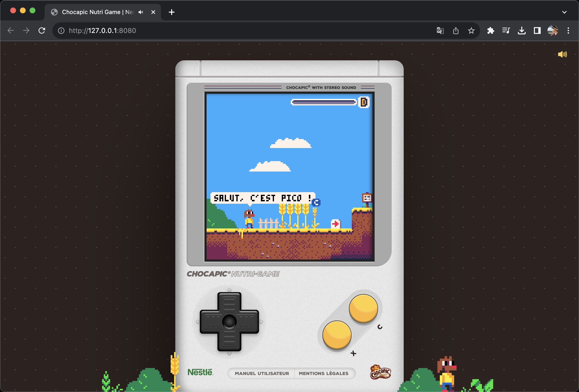Open the Extensions puzzle icon

(x=490, y=31)
